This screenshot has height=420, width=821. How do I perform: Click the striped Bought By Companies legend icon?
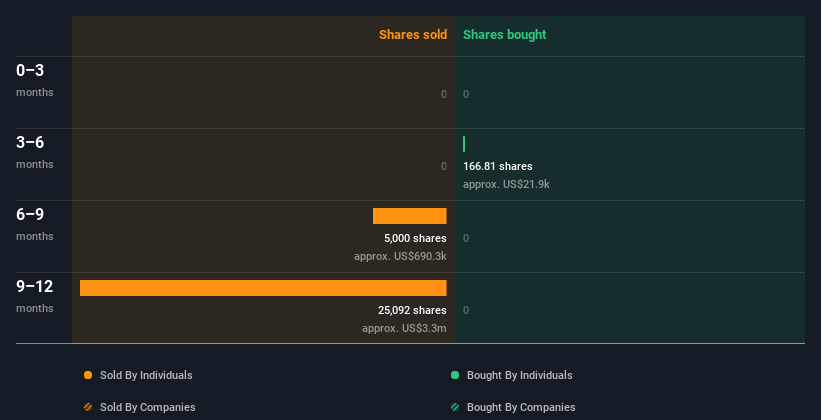[x=455, y=407]
